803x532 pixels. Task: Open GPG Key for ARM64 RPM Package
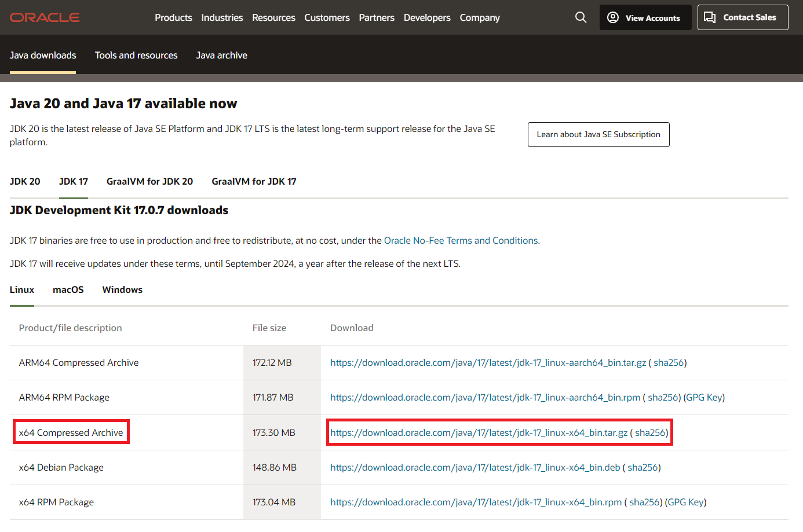[x=704, y=397]
